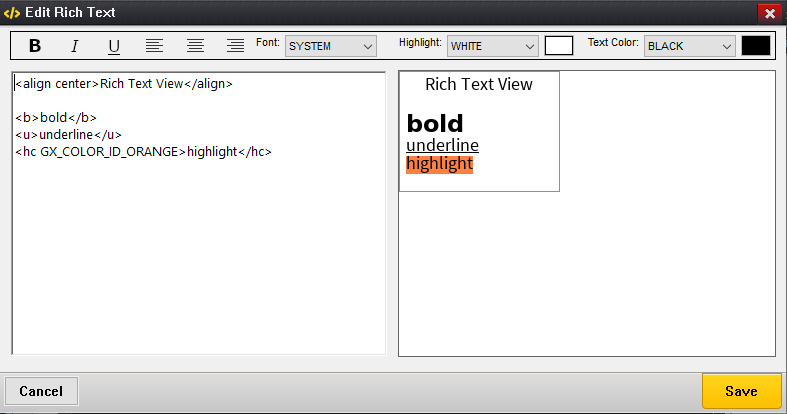This screenshot has width=787, height=414.
Task: Click the black text color swatch
Action: click(x=755, y=46)
